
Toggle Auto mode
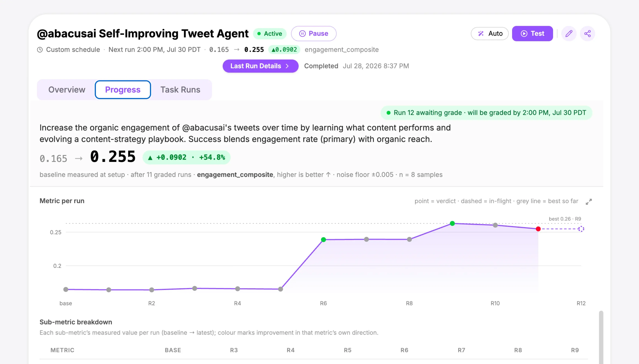coord(490,33)
